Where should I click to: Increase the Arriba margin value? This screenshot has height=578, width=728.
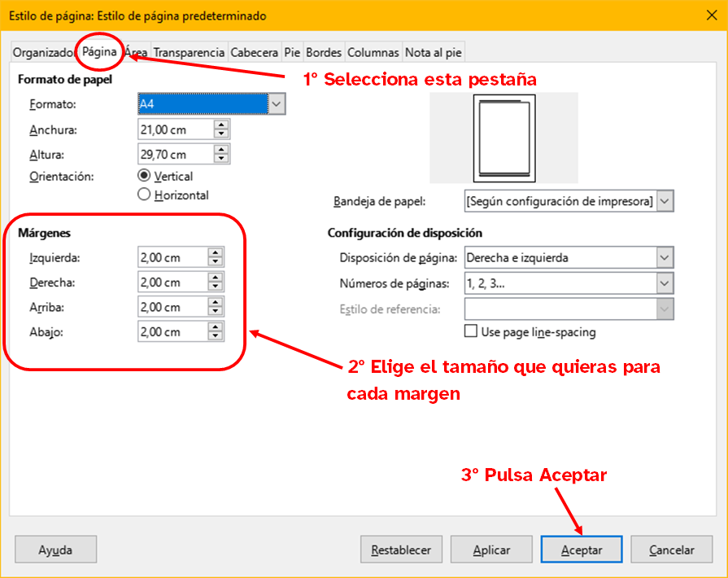(215, 303)
